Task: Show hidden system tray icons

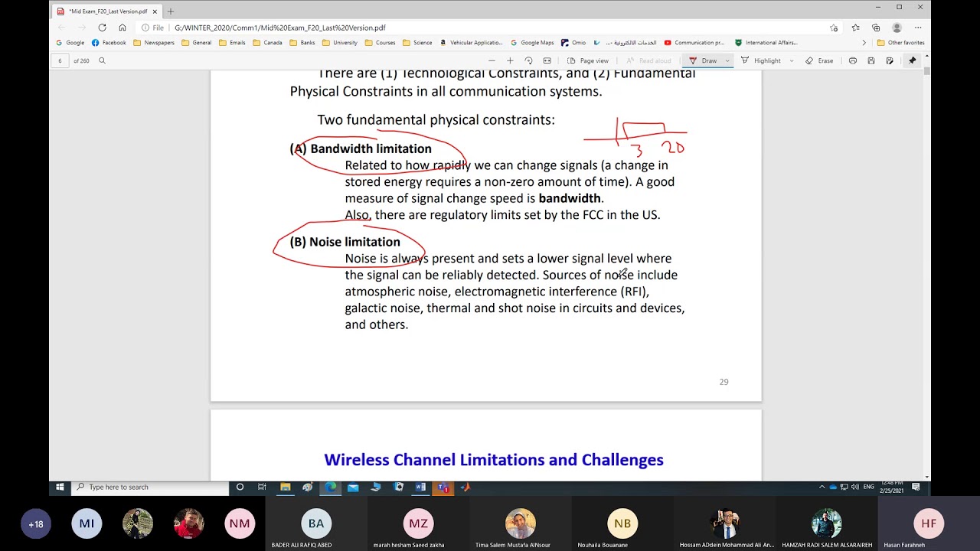Action: (x=822, y=487)
